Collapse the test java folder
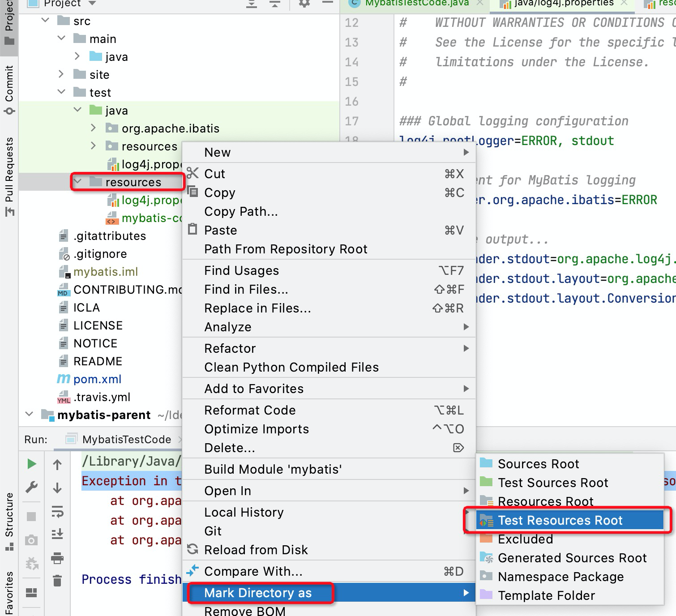This screenshot has height=616, width=676. (77, 110)
